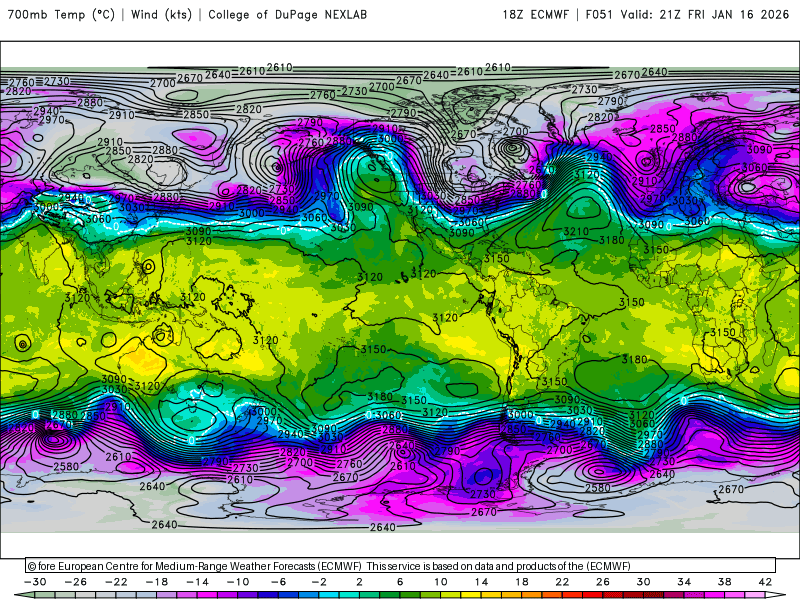Click the '34' color scale label

[x=684, y=582]
